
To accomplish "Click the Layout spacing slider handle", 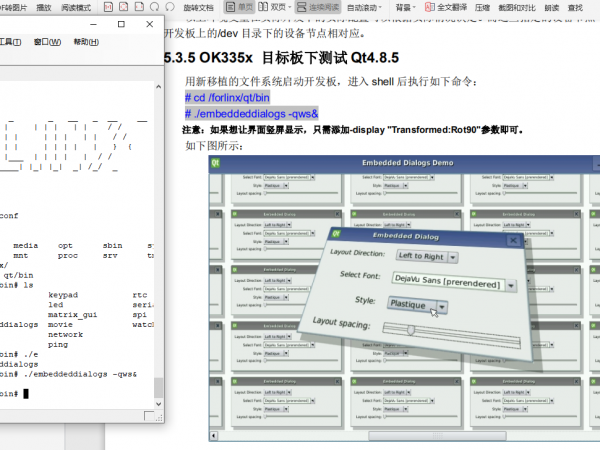I will point(410,328).
